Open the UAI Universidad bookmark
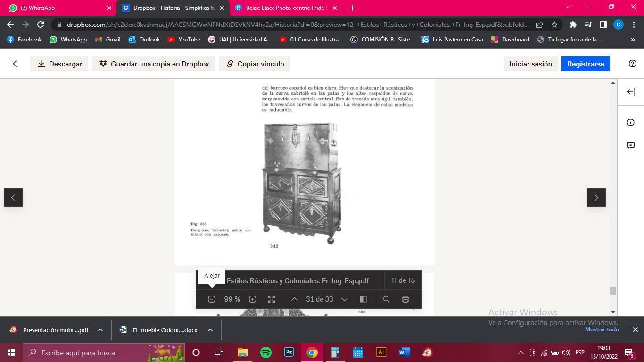The height and width of the screenshot is (362, 644). point(240,40)
